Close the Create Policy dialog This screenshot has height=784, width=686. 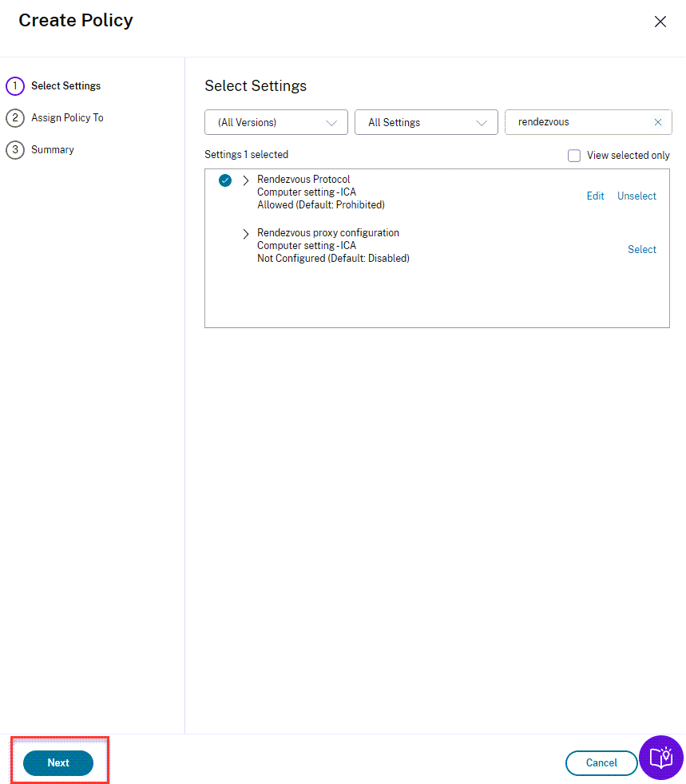660,22
